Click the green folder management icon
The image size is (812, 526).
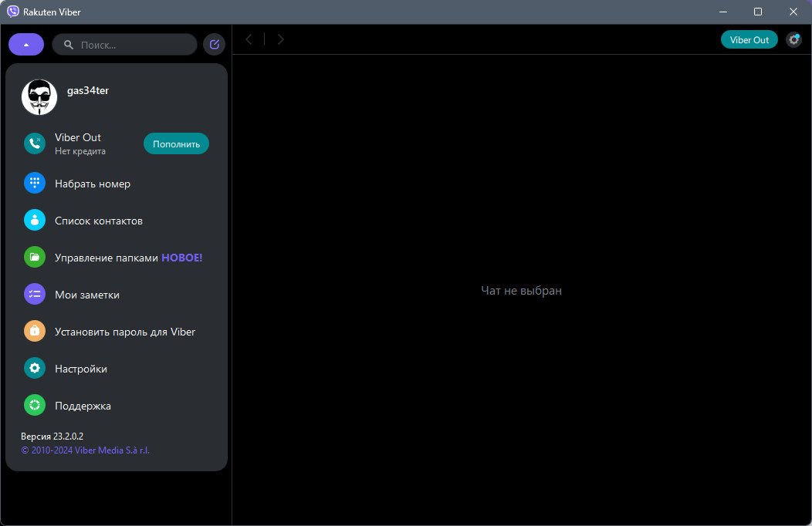pyautogui.click(x=35, y=258)
